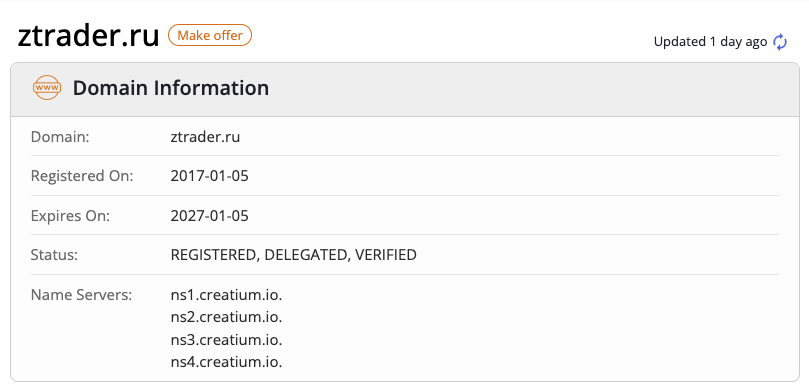This screenshot has width=809, height=392.
Task: Click the Updated 1 day ago text
Action: tap(710, 42)
